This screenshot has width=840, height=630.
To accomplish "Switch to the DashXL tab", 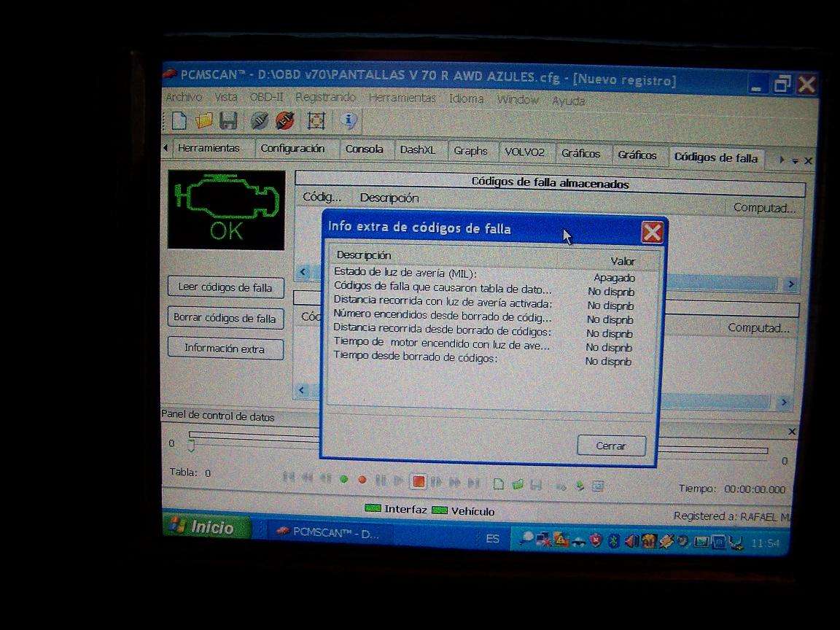I will pos(418,150).
